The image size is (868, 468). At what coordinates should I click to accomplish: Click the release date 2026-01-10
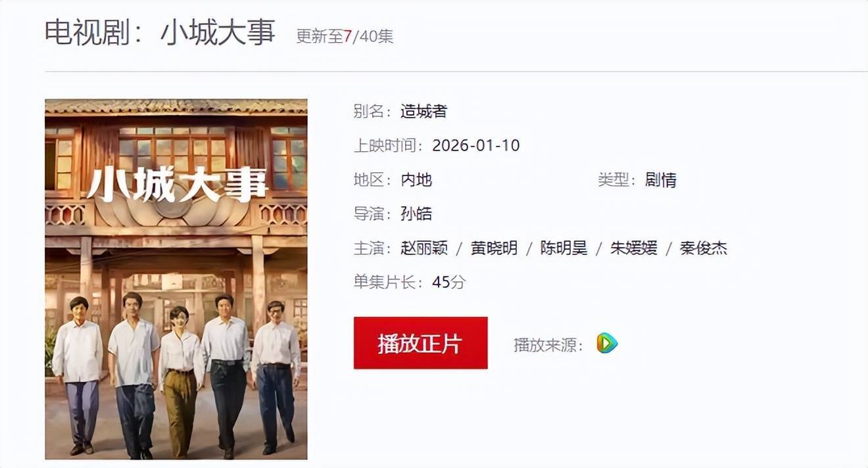tap(476, 146)
